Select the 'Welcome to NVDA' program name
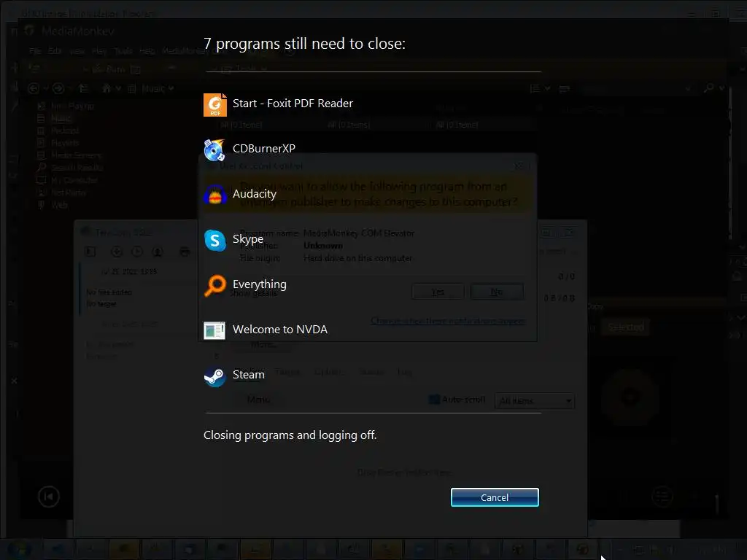The image size is (747, 560). [280, 330]
